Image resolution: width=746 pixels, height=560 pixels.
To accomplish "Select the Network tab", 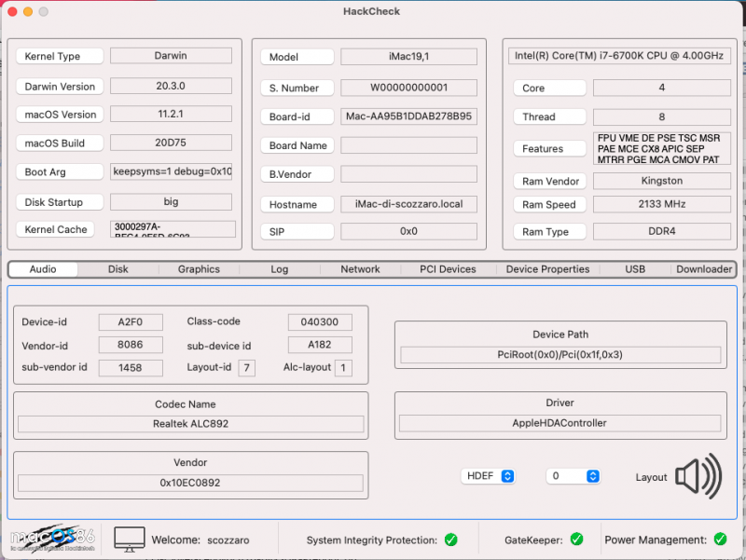I will pyautogui.click(x=360, y=269).
